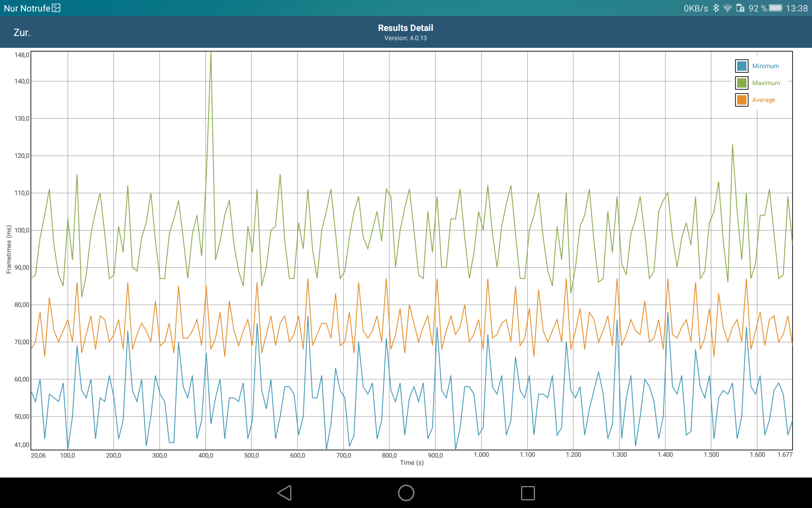Image resolution: width=812 pixels, height=508 pixels.
Task: Click the 148 ms peak of the Maximum line
Action: pyautogui.click(x=211, y=53)
